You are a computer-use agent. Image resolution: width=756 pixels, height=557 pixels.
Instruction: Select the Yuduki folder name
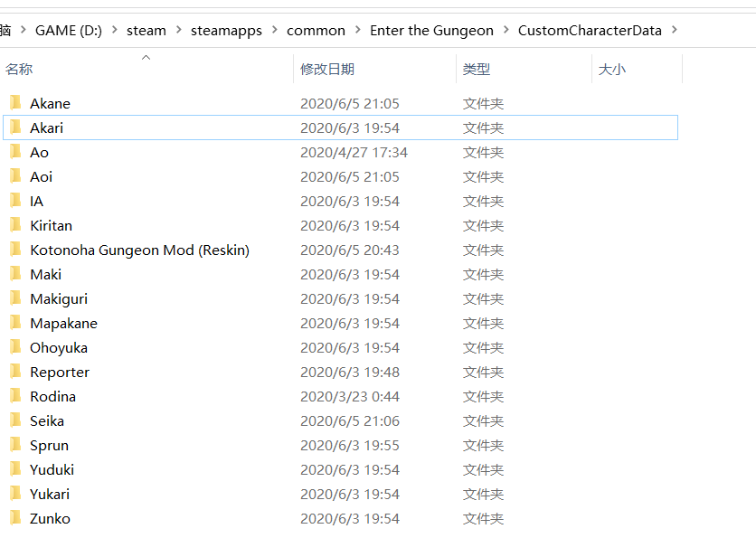point(52,469)
